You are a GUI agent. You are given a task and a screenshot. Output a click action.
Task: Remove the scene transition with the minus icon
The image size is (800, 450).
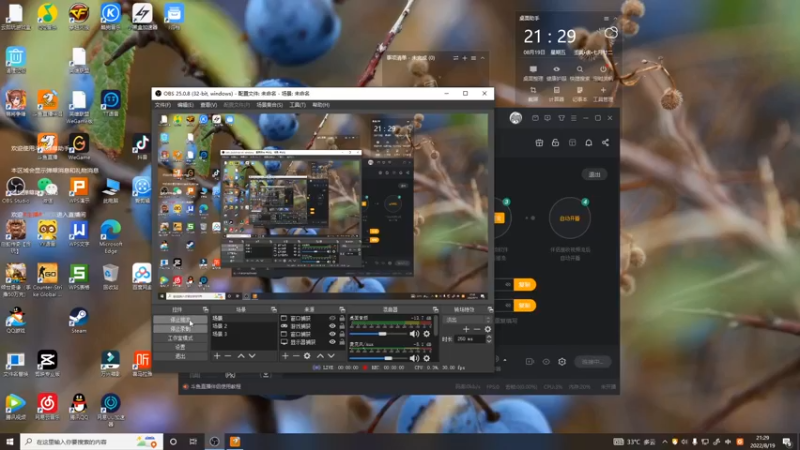(x=477, y=329)
